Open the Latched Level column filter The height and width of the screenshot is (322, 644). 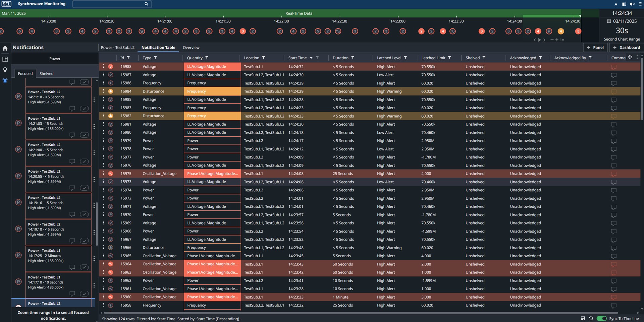pyautogui.click(x=405, y=58)
